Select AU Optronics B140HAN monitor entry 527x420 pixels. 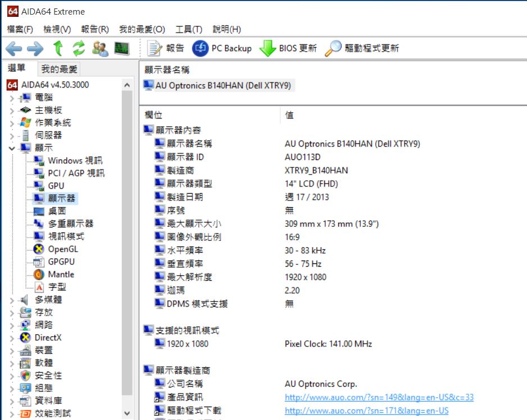[219, 85]
